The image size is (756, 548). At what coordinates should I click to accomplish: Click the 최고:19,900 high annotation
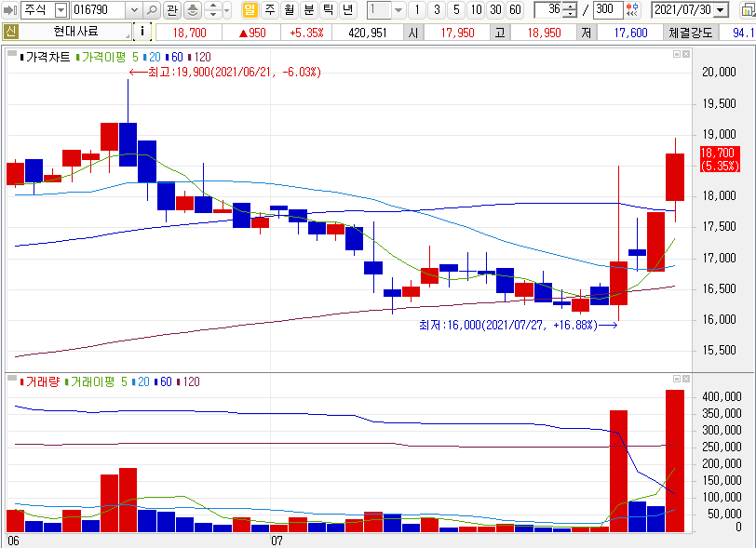click(224, 72)
